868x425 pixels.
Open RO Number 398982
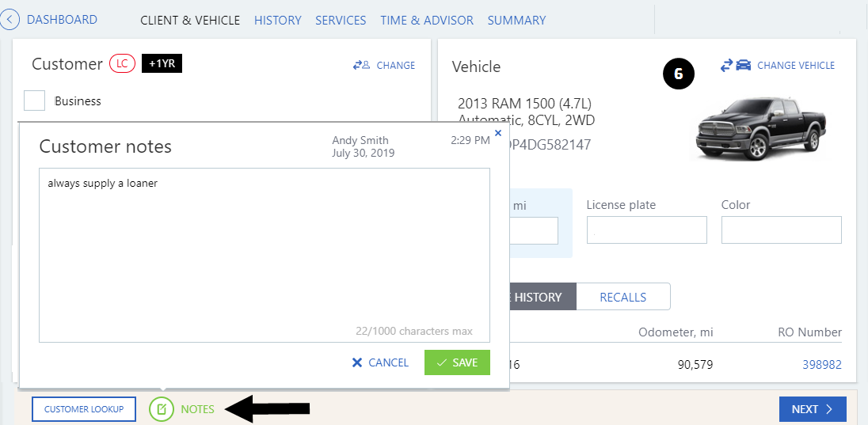822,365
